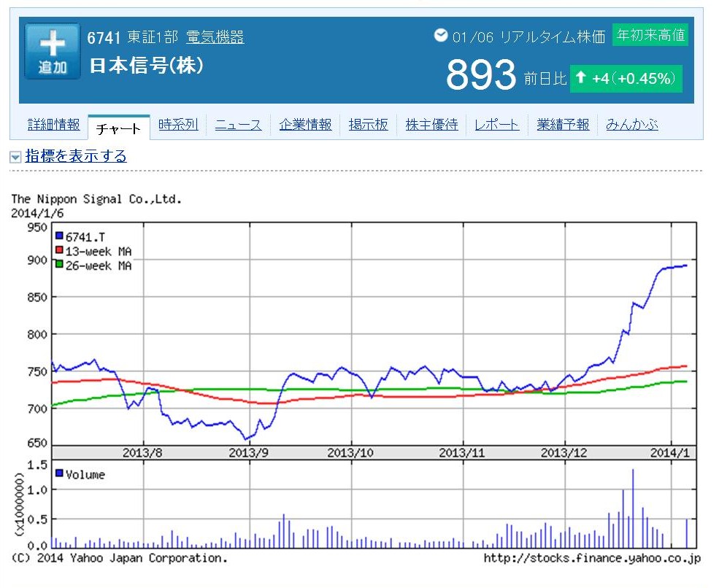Image resolution: width=719 pixels, height=588 pixels.
Task: Click the blue Volume legend swatch
Action: [x=59, y=473]
